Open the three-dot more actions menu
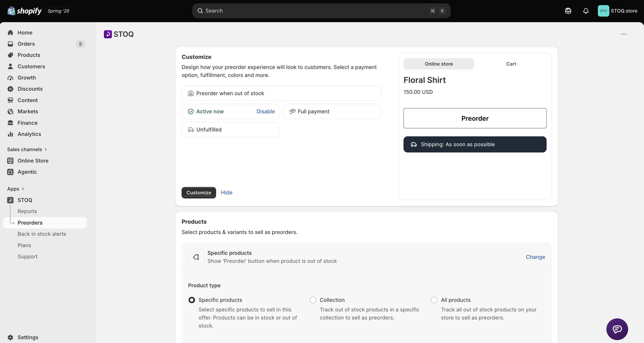 pos(624,34)
